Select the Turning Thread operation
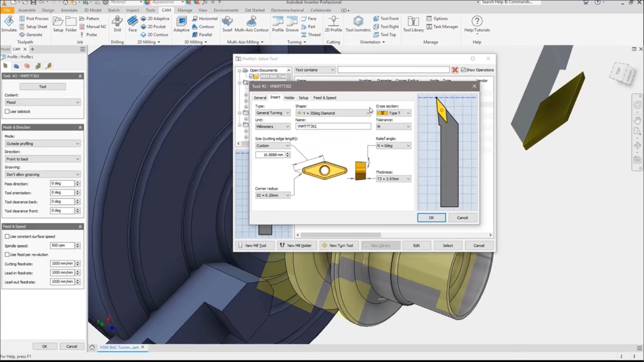The width and height of the screenshot is (644, 362). point(311,34)
